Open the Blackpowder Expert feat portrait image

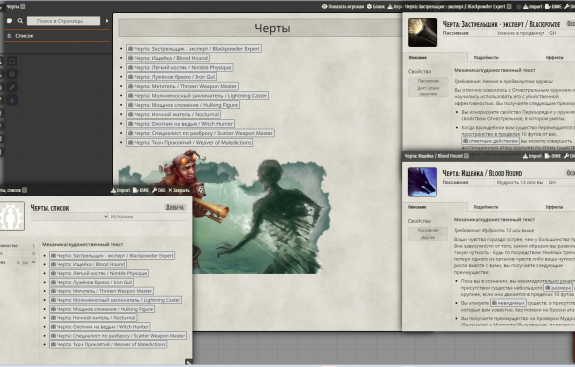pos(422,33)
